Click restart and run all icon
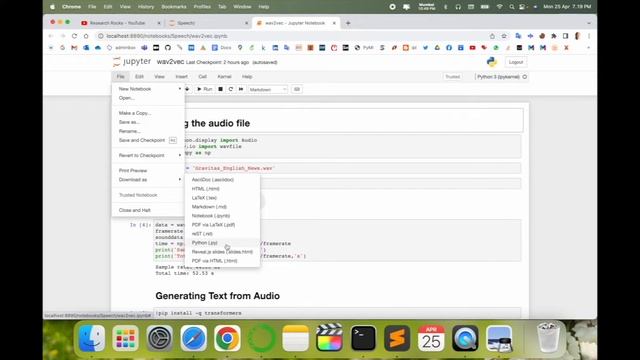This screenshot has width=640, height=360. click(x=241, y=89)
